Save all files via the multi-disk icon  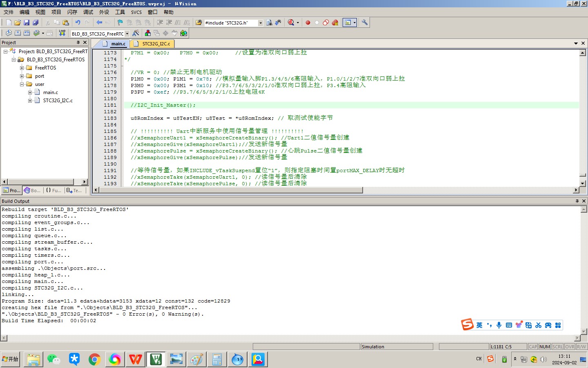pos(36,22)
